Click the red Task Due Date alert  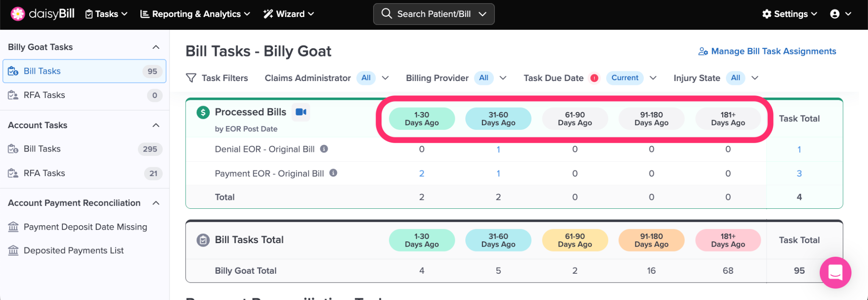coord(594,78)
